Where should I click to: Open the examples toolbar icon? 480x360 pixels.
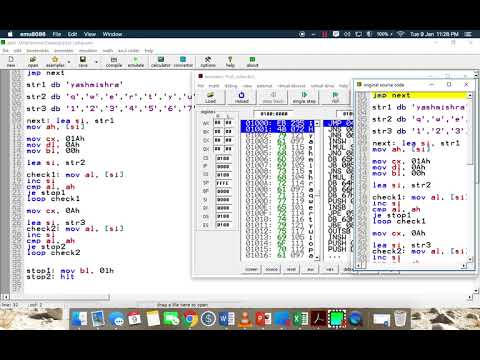coord(55,62)
